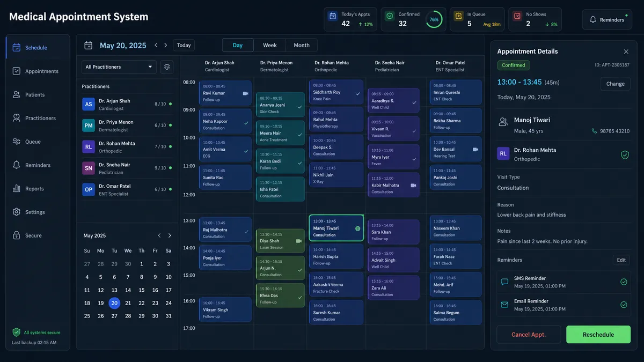Click Edit next to Reminders in details
The width and height of the screenshot is (644, 362).
click(x=621, y=260)
